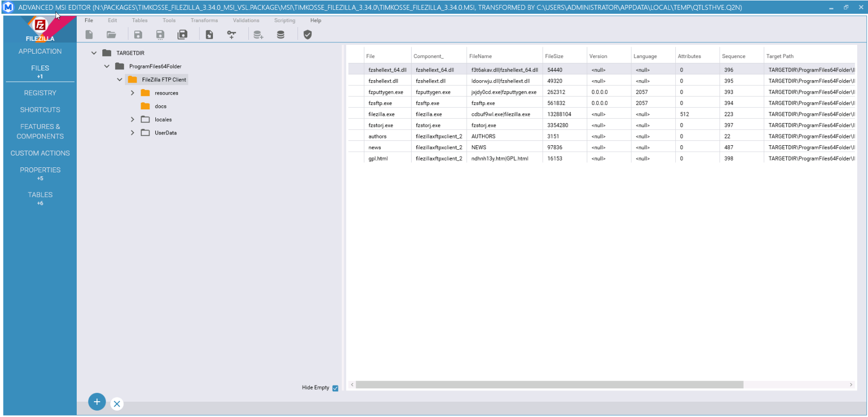Click the Save toolbar icon

(x=138, y=34)
